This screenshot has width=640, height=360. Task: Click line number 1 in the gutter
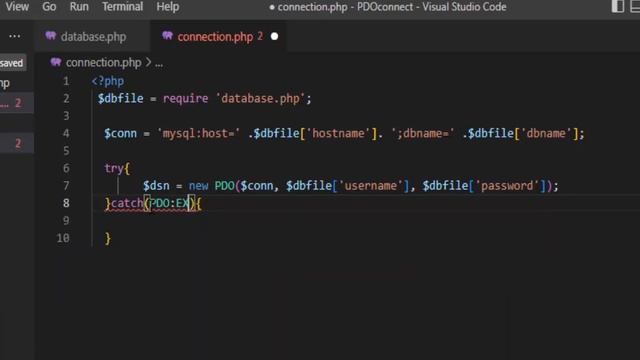pos(66,81)
